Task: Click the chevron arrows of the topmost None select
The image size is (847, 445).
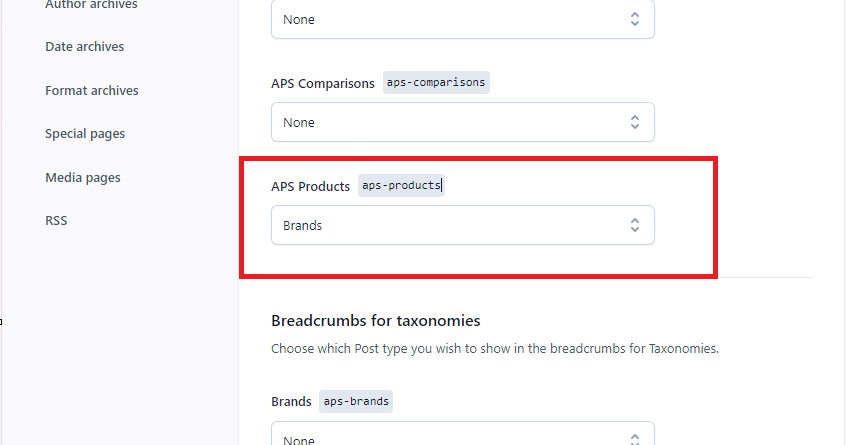Action: [x=634, y=19]
